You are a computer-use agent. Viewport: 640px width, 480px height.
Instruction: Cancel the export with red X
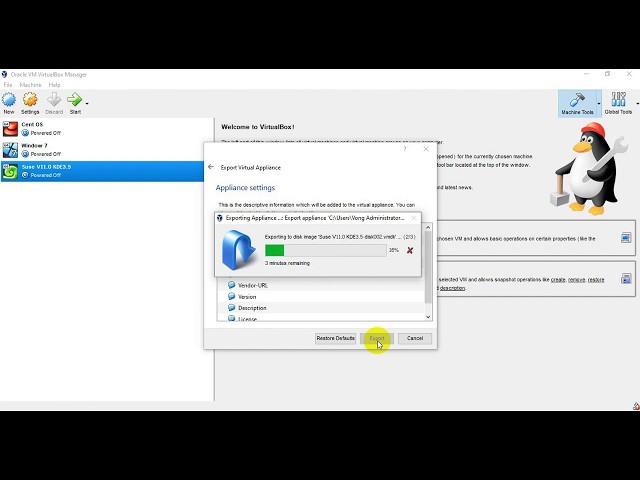[410, 250]
